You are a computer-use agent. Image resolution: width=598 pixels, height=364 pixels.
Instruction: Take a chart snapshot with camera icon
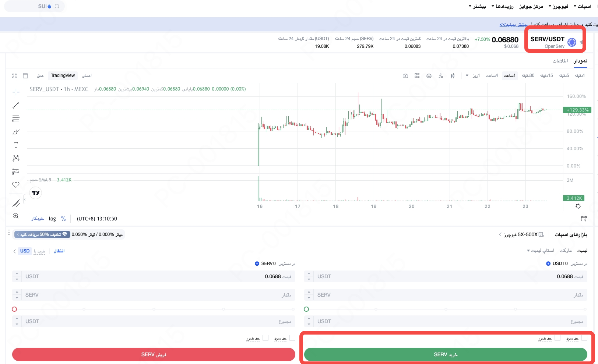[405, 76]
